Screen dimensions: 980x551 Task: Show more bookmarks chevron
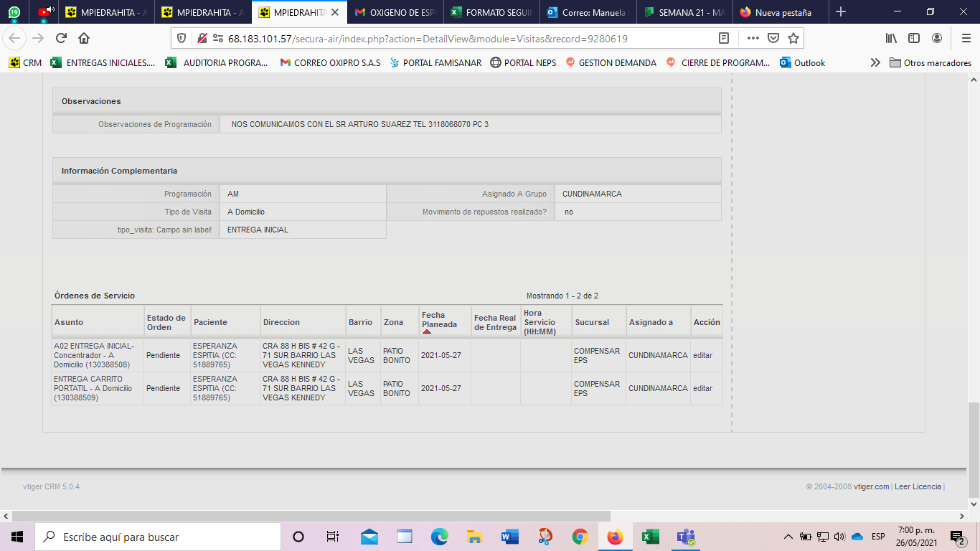point(875,62)
